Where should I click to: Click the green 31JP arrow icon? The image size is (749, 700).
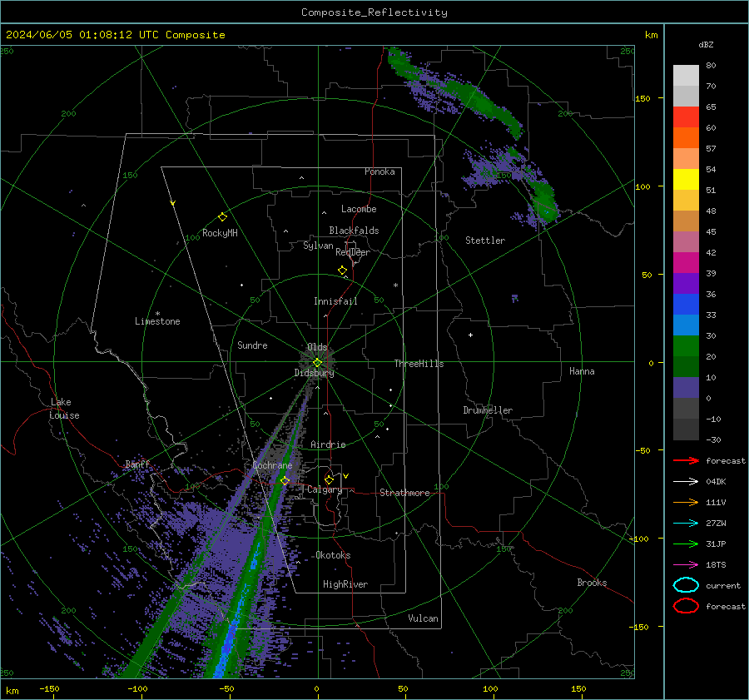(x=686, y=544)
